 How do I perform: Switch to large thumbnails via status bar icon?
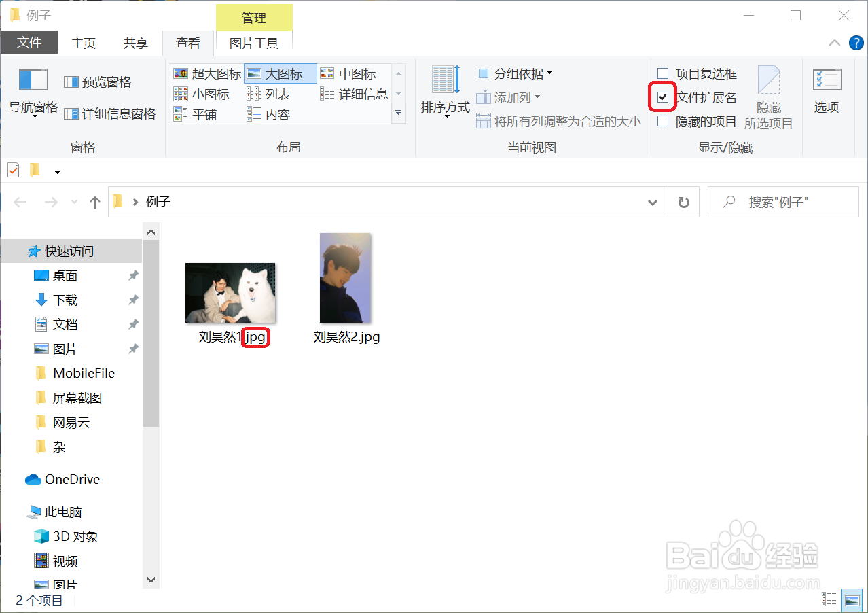pyautogui.click(x=850, y=599)
